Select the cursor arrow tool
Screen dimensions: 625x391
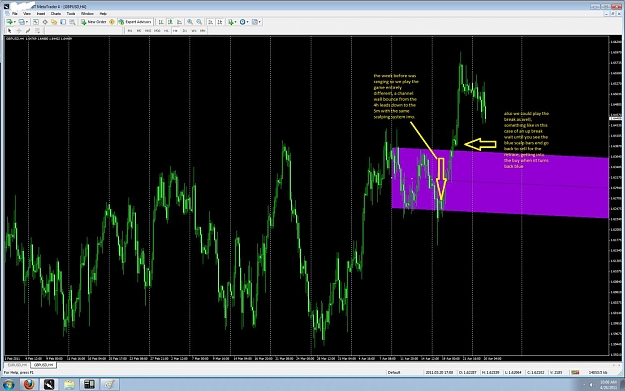click(10, 31)
